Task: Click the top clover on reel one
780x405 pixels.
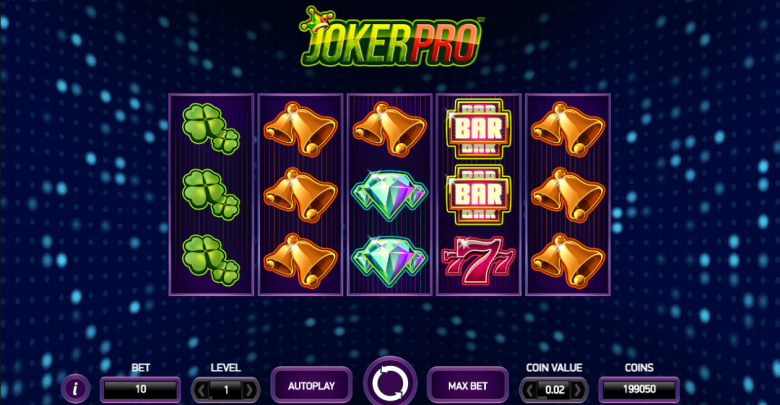Action: click(211, 128)
